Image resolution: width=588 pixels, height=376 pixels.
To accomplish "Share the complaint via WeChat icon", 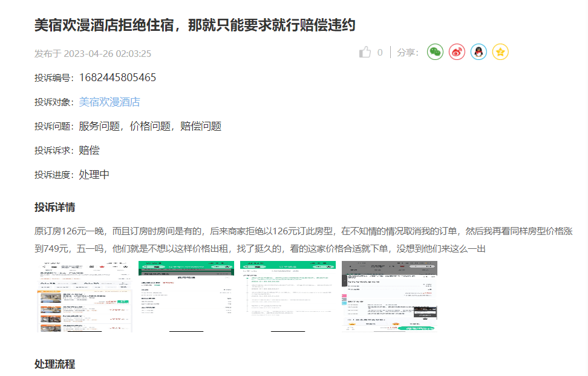I will click(435, 53).
